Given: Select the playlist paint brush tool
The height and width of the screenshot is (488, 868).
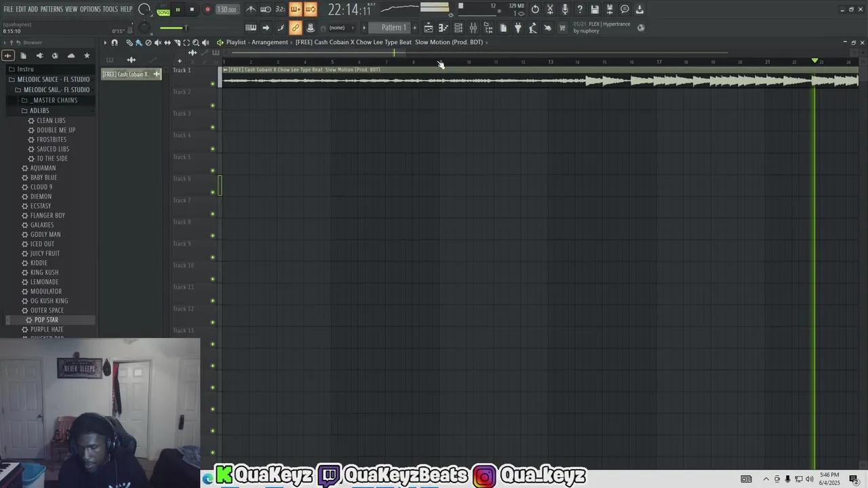Looking at the screenshot, I should click(x=138, y=43).
